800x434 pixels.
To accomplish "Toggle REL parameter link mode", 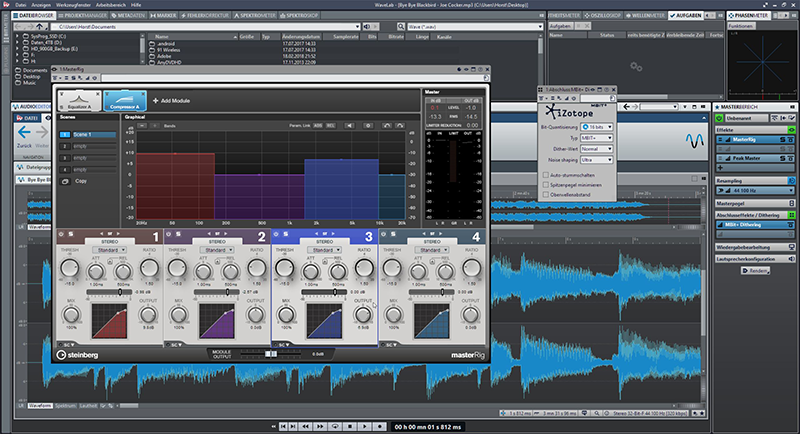I will 330,125.
